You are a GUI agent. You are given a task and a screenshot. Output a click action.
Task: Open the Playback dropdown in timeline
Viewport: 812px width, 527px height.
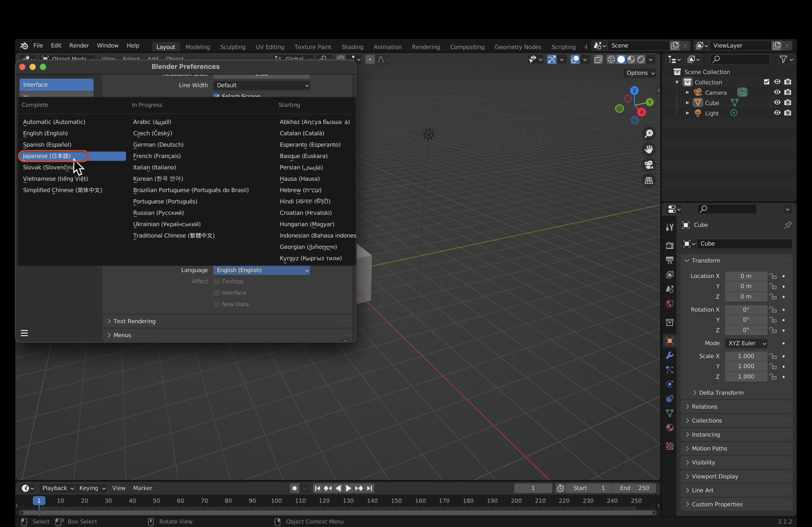tap(57, 488)
